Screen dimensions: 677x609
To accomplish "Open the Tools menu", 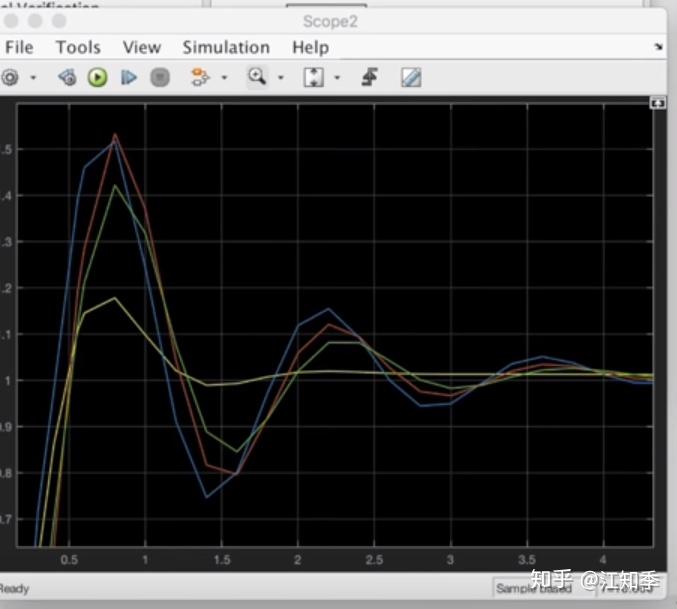I will point(79,47).
